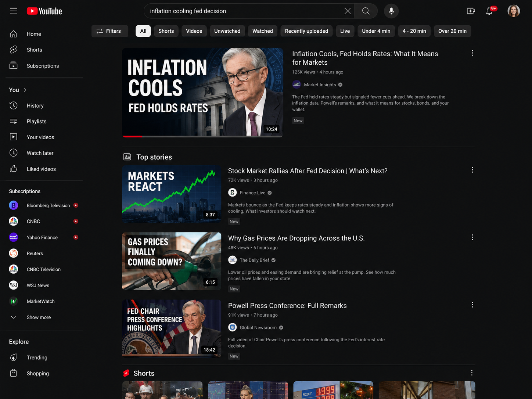Click the Shorts shelf heading
Image resolution: width=532 pixels, height=399 pixels.
(144, 373)
